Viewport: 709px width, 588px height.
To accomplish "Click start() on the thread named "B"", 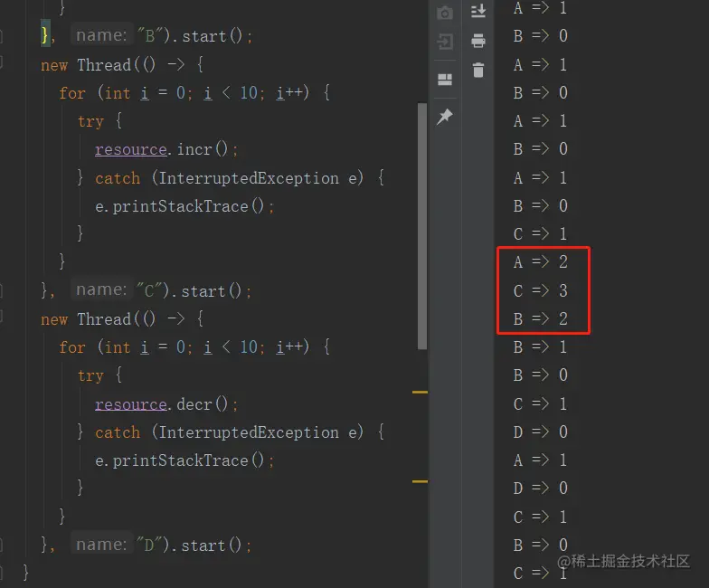I will (212, 36).
